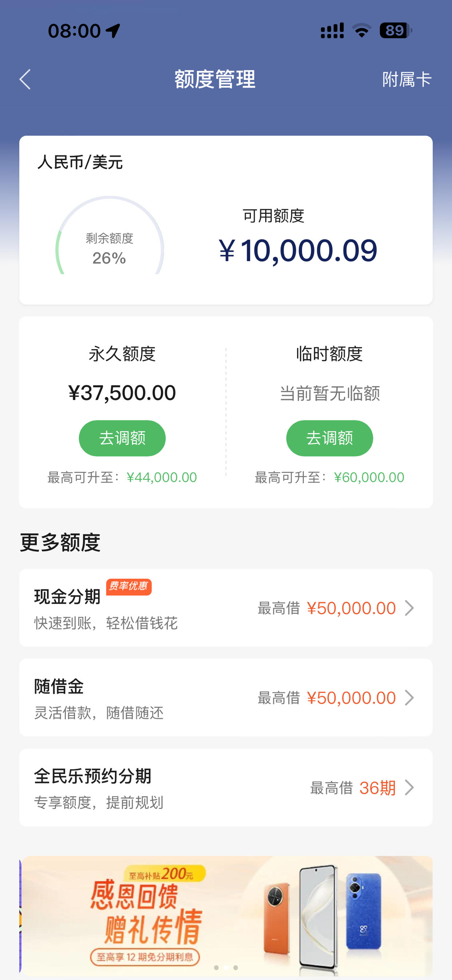Click 去调额 under 临时额度

click(x=329, y=438)
